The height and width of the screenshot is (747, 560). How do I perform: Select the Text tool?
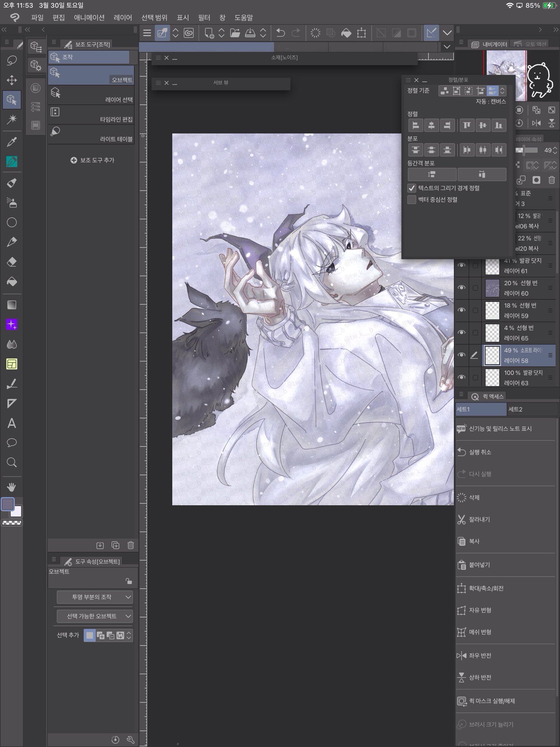(x=12, y=423)
